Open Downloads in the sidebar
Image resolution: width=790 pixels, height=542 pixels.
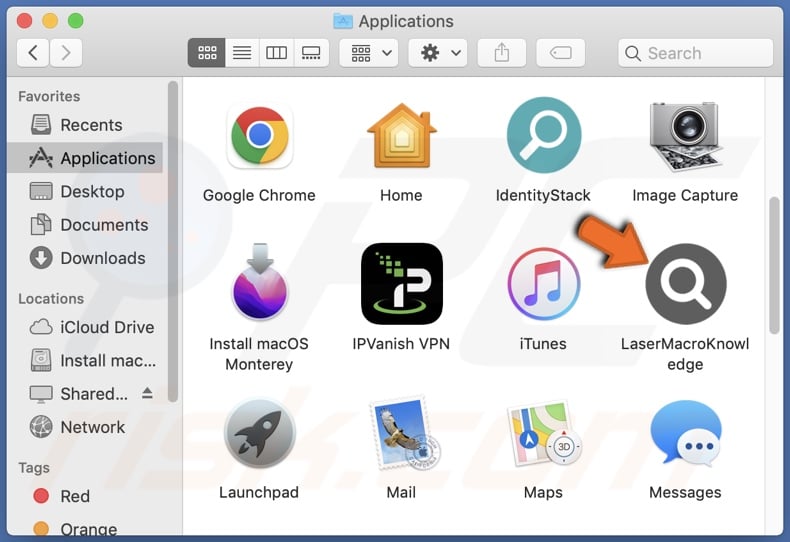(x=85, y=258)
